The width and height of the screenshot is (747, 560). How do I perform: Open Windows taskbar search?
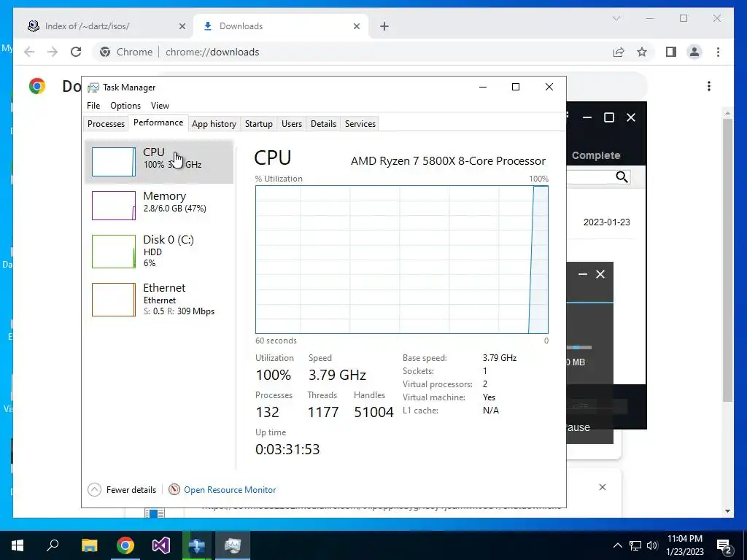[53, 545]
